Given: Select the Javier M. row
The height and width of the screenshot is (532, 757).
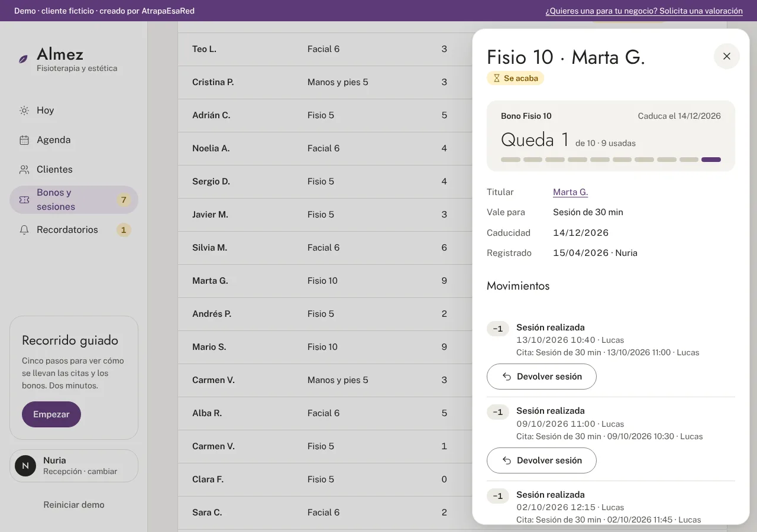Looking at the screenshot, I should pos(325,215).
